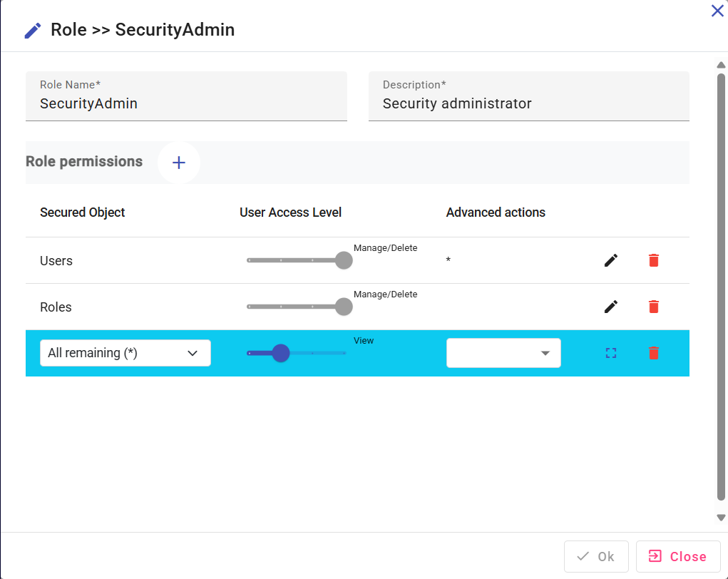The height and width of the screenshot is (579, 728).
Task: Click the scrollbar up arrow
Action: [x=721, y=66]
